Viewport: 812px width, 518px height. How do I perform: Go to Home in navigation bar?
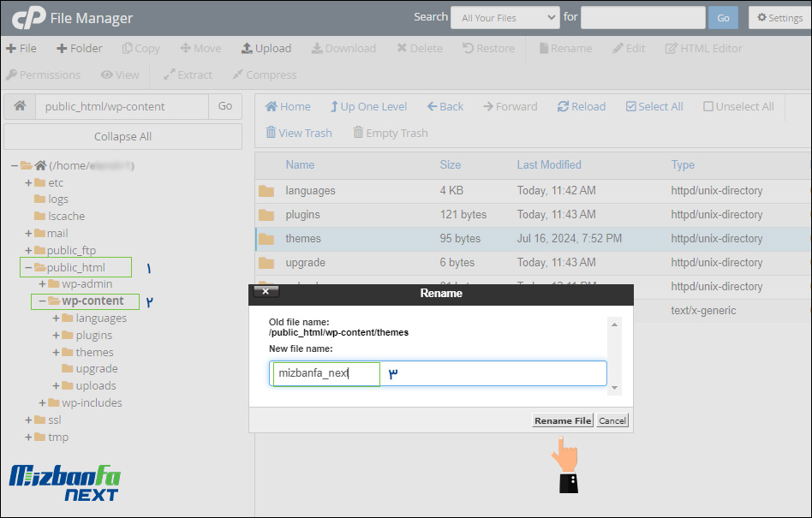click(x=288, y=107)
